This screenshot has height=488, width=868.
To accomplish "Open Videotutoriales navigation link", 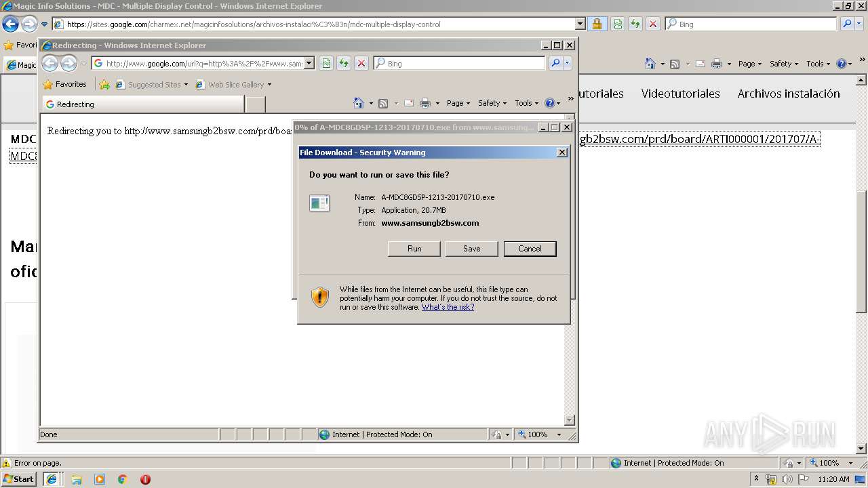I will point(681,94).
